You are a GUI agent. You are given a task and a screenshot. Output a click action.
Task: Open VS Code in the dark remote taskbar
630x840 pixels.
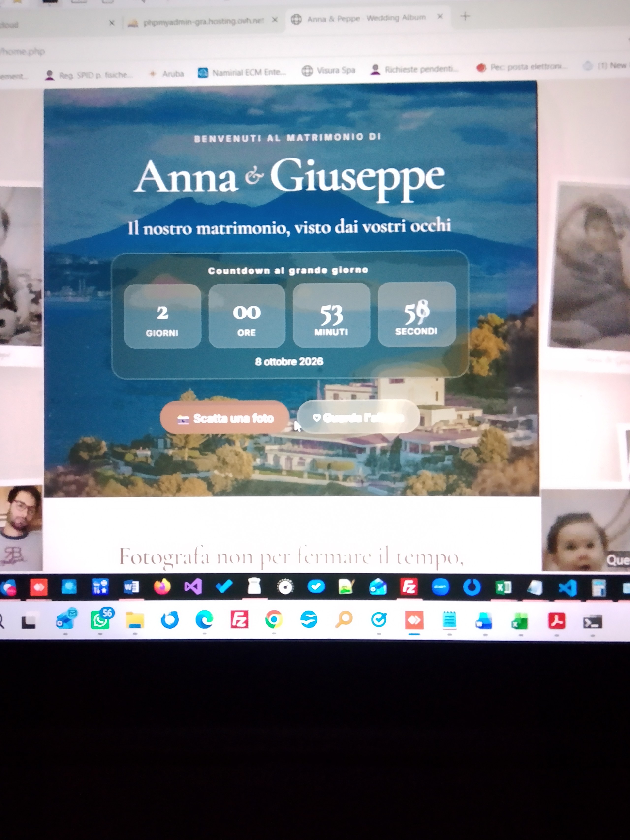[x=567, y=588]
